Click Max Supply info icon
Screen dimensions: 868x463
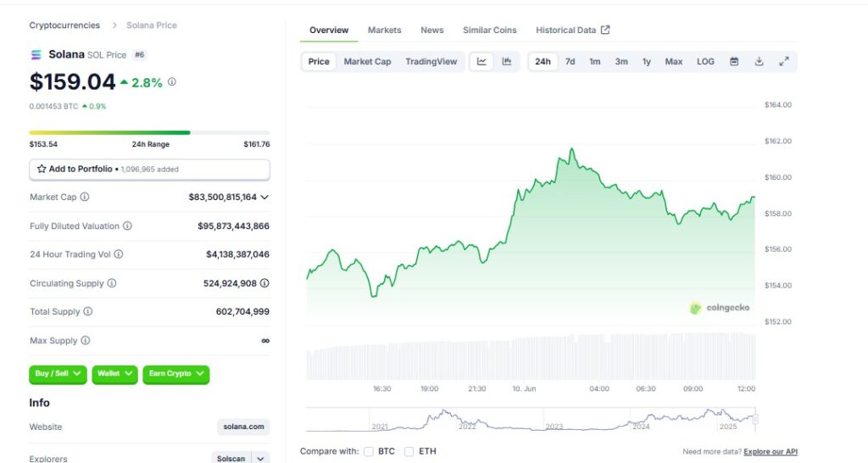[86, 340]
